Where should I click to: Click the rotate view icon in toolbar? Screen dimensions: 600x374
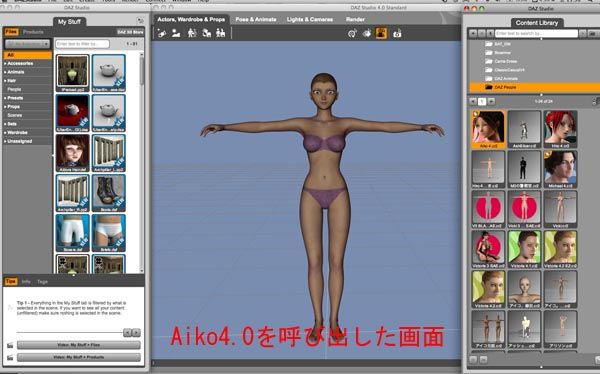coord(352,34)
